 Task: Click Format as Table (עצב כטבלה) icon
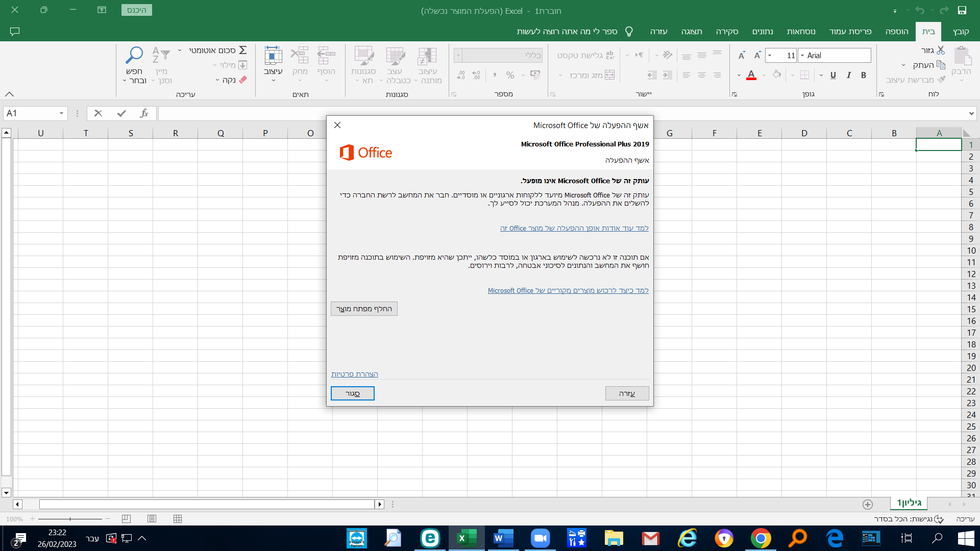pos(395,56)
